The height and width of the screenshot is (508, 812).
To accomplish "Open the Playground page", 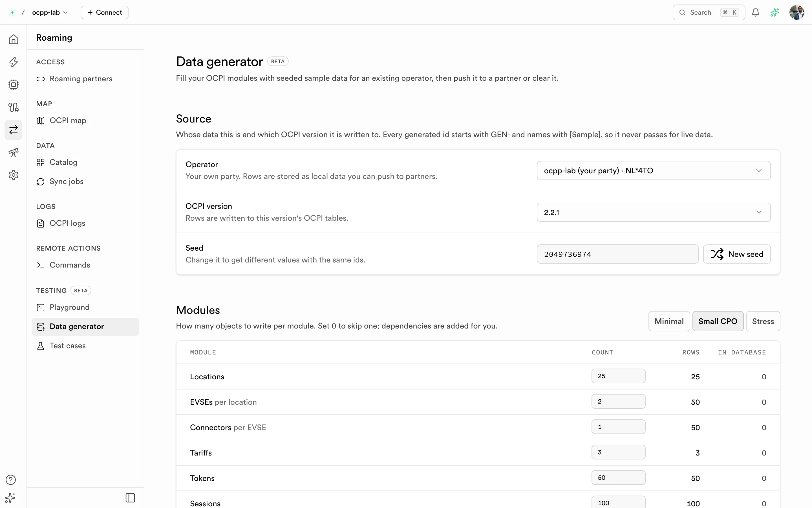I will click(85, 307).
